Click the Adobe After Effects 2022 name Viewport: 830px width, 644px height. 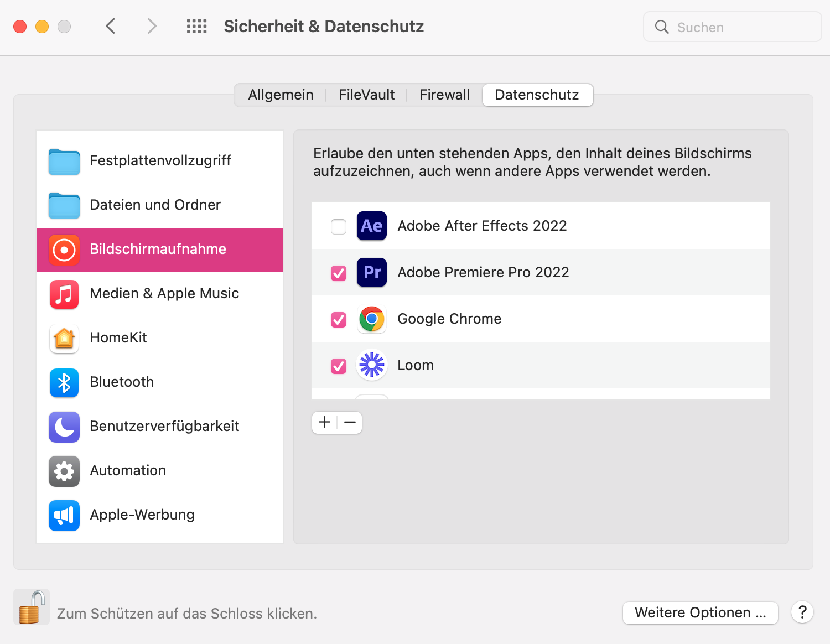[x=482, y=226]
